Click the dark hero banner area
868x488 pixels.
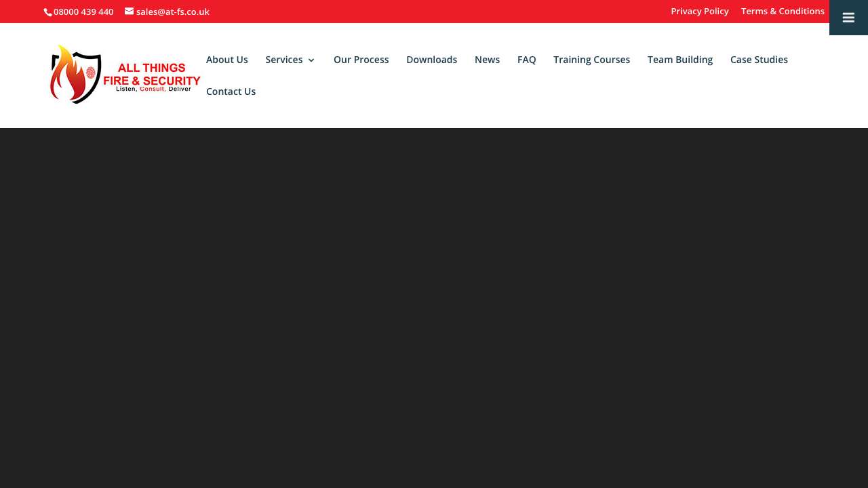(x=434, y=305)
